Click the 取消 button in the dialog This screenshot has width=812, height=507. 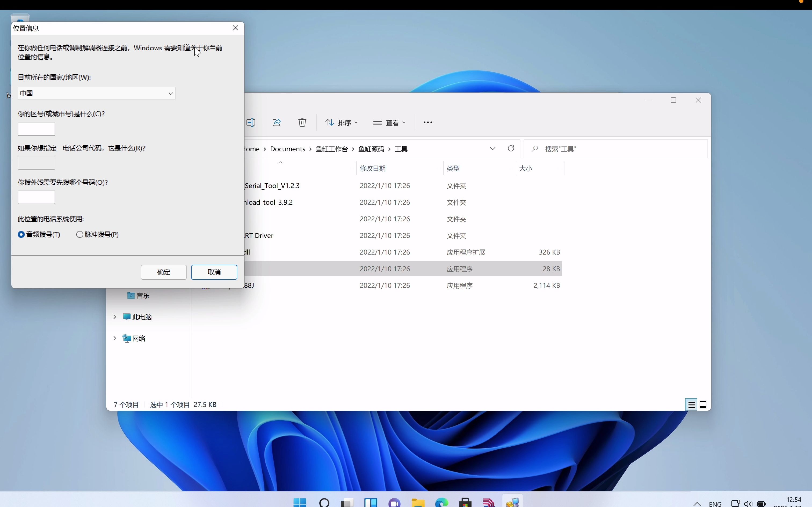pyautogui.click(x=214, y=272)
